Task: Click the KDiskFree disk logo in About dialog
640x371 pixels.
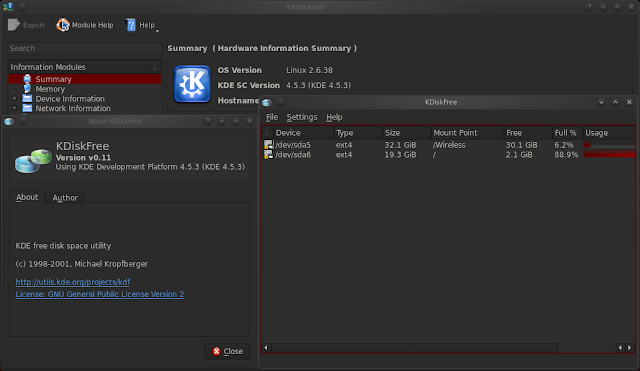Action: [33, 160]
